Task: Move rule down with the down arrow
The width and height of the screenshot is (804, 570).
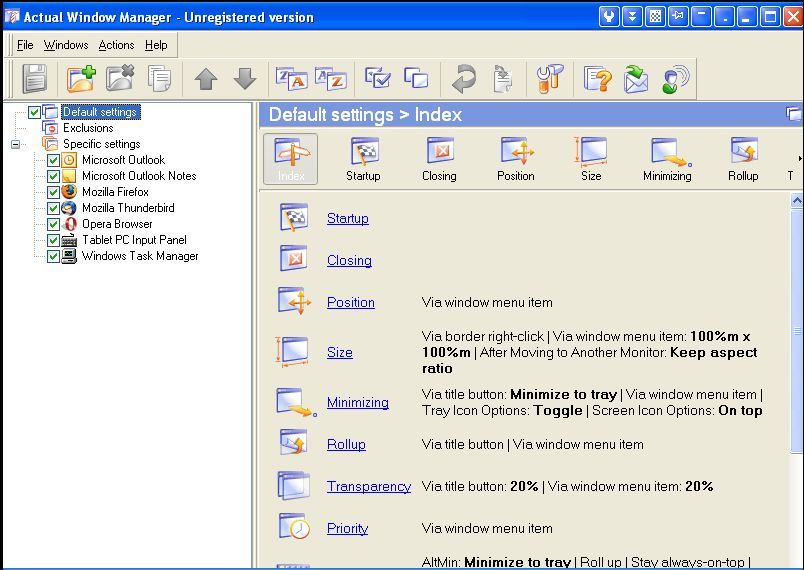Action: (x=245, y=79)
